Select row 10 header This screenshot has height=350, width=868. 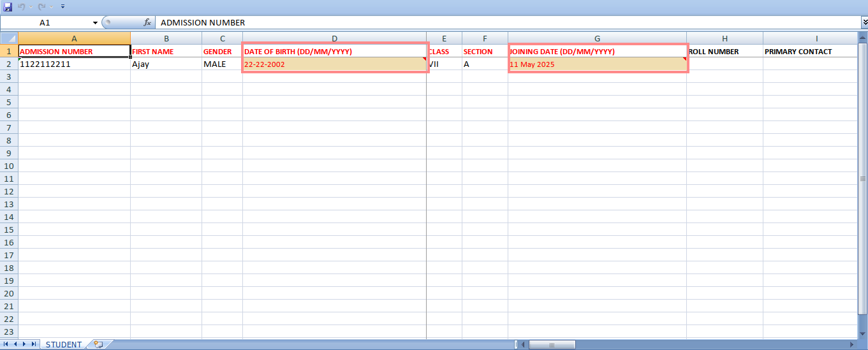9,166
